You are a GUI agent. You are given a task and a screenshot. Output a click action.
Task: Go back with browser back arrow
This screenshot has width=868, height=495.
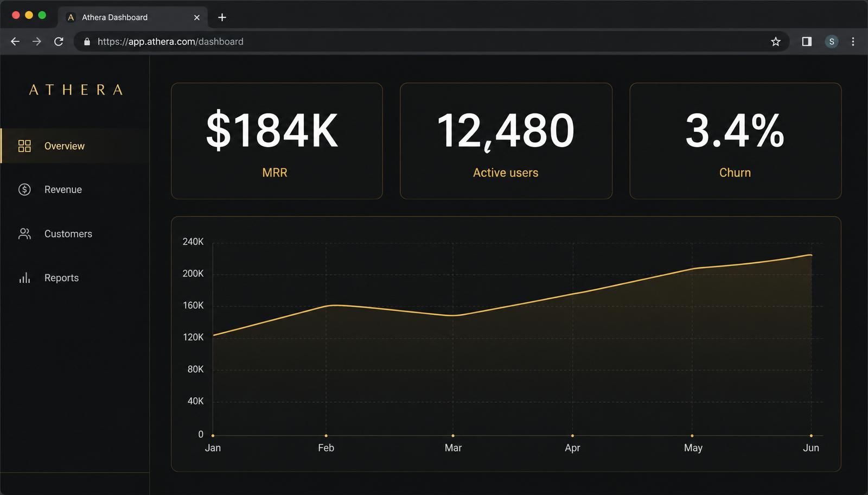(x=15, y=42)
